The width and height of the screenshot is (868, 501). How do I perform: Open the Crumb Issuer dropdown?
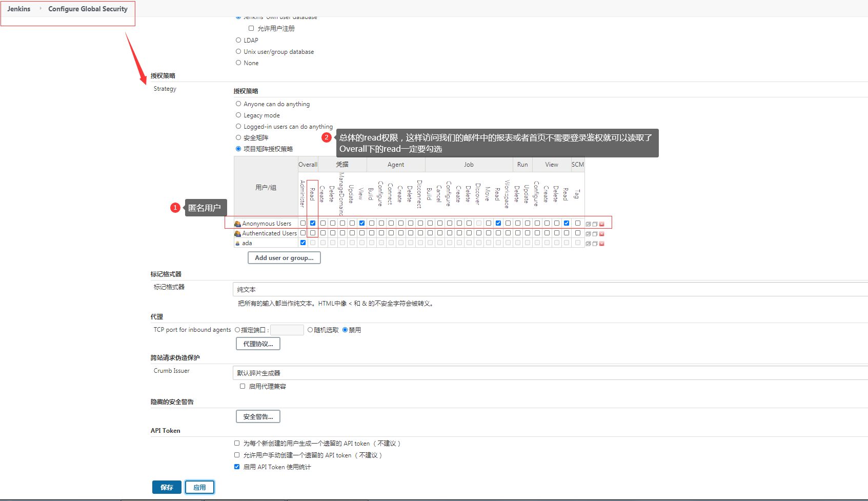point(550,373)
